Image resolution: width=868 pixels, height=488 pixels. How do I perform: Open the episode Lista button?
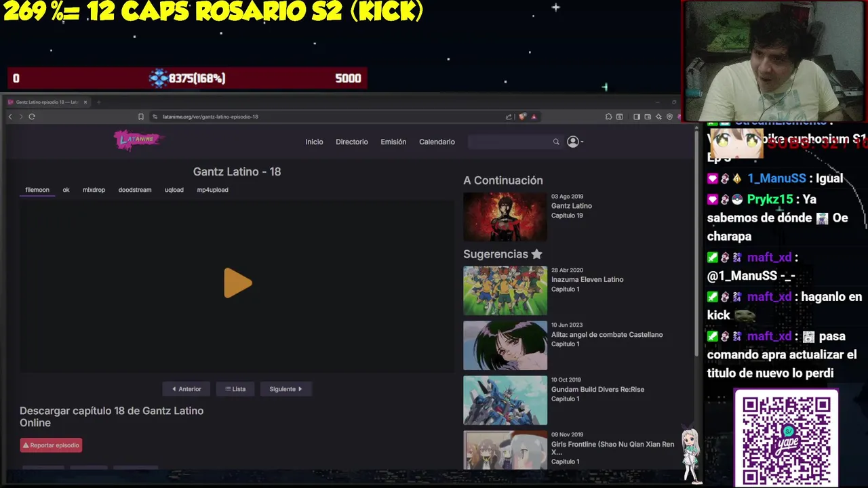235,389
